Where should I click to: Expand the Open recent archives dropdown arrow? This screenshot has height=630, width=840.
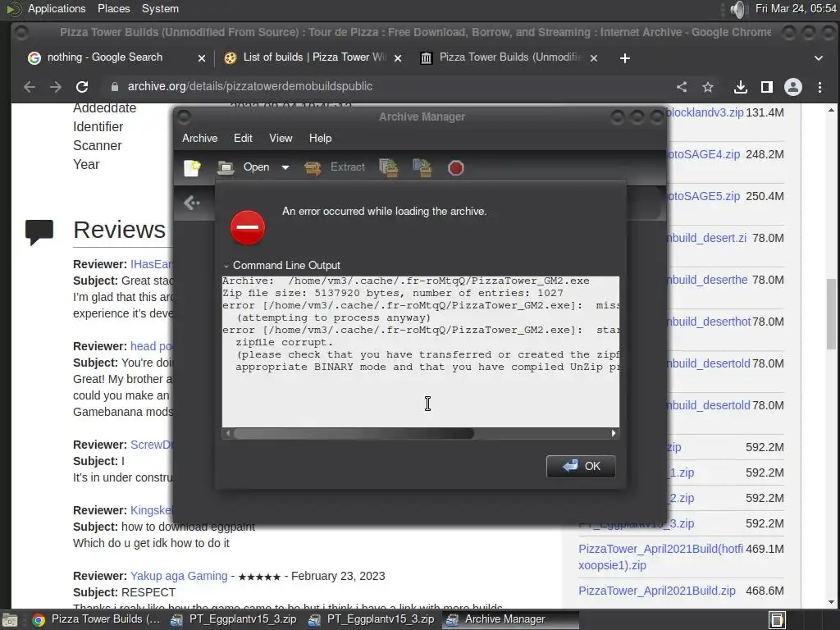(285, 167)
